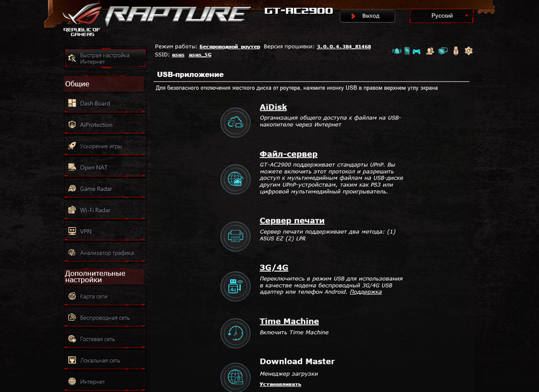Screen dimensions: 539x392
Task: Click the connected monitors status icon
Action: point(443,51)
